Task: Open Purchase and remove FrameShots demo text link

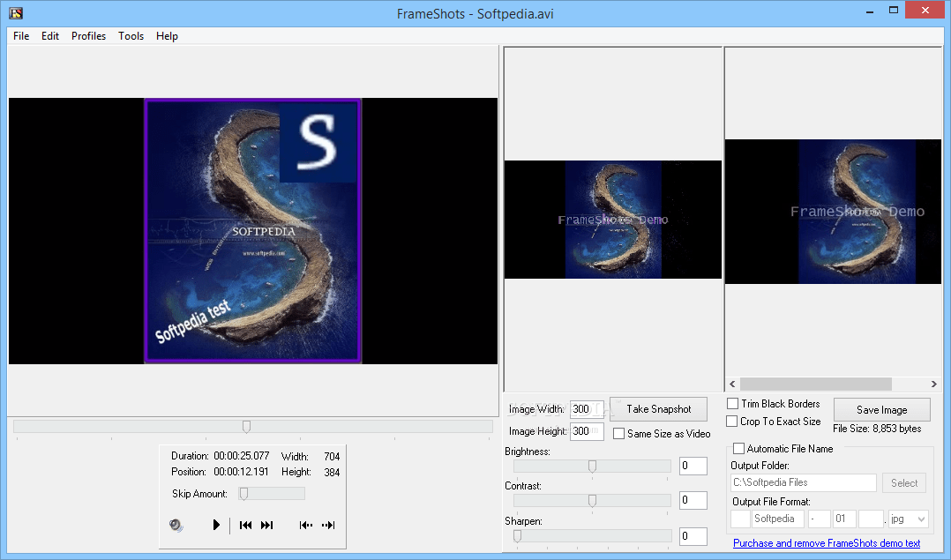Action: (826, 543)
